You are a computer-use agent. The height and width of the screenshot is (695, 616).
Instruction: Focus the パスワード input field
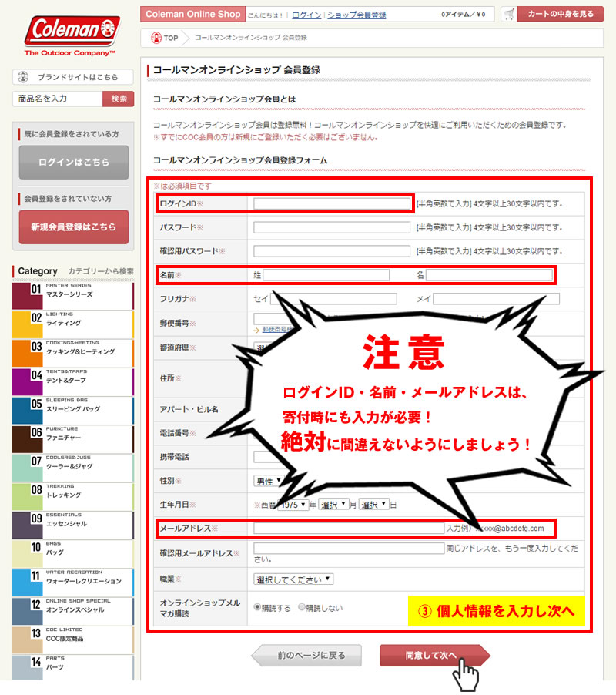(332, 227)
